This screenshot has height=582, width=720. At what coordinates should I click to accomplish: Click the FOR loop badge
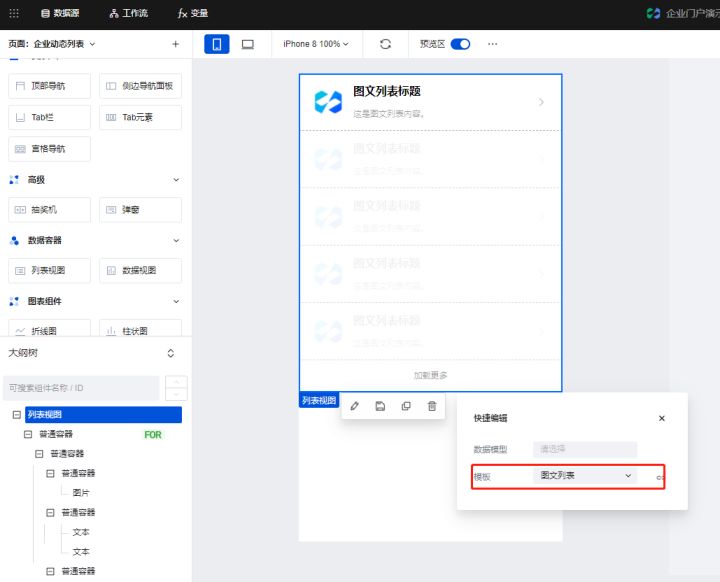(153, 435)
